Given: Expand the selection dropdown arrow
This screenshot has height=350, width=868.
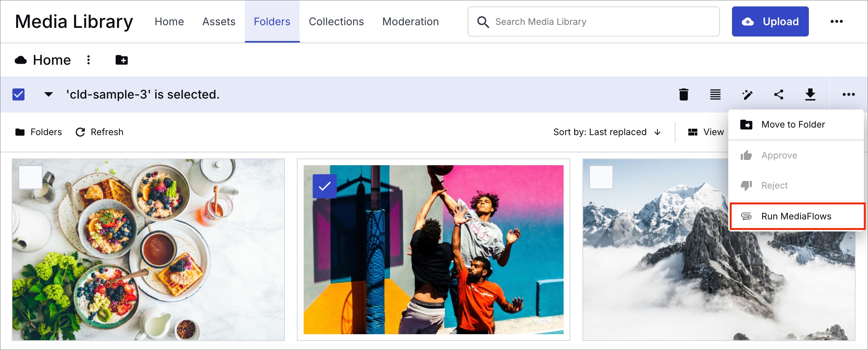Looking at the screenshot, I should 49,94.
